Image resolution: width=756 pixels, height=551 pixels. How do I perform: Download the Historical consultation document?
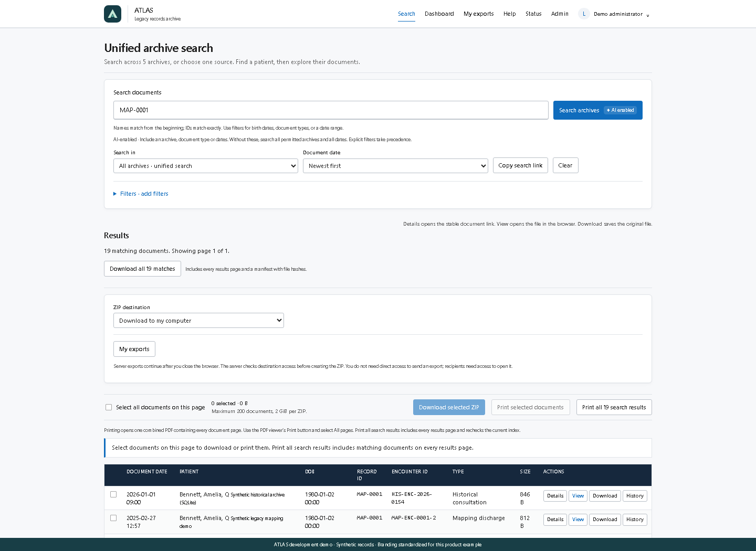[x=605, y=496]
